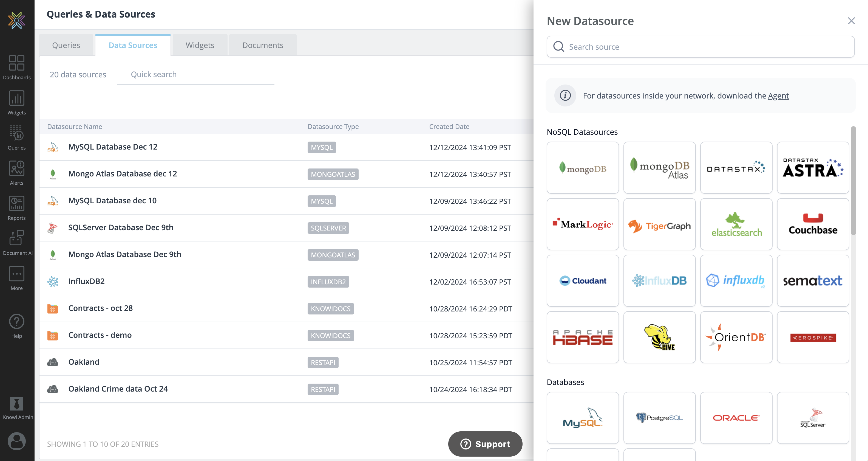
Task: Click the datasource panel scrollbar
Action: [853, 181]
